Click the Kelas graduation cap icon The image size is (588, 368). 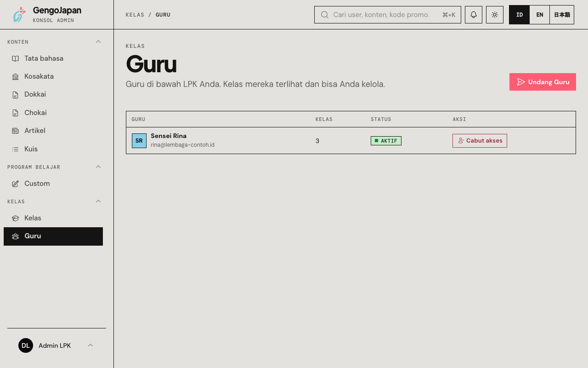(x=16, y=218)
